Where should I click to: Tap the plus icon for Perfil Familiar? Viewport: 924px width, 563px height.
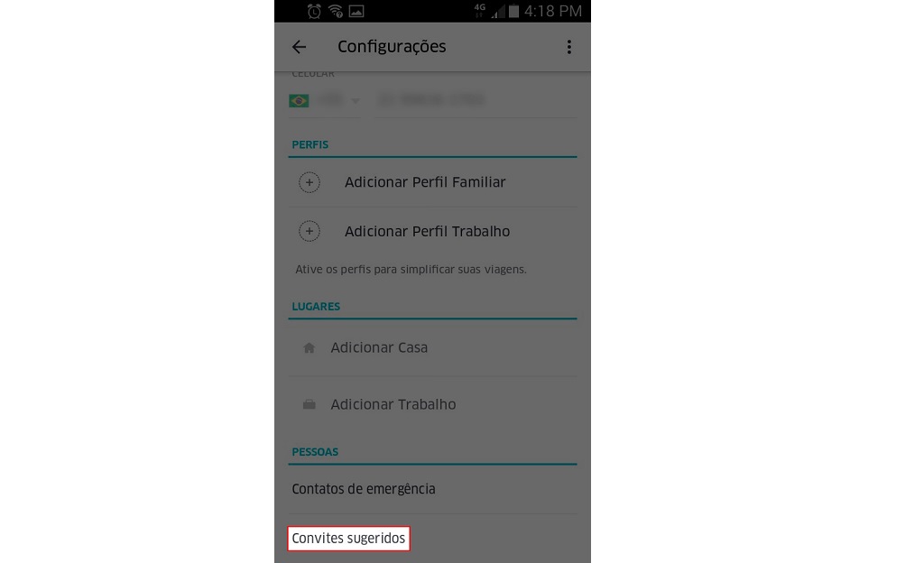point(310,182)
